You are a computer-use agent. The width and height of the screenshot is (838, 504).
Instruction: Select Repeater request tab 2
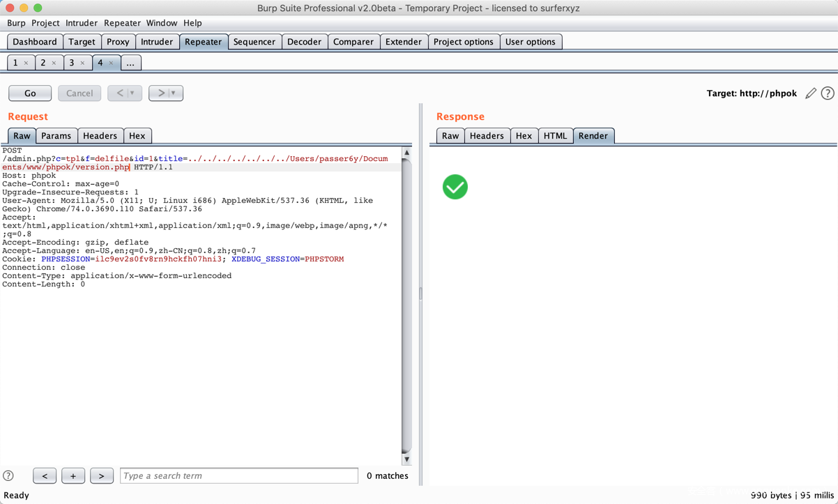tap(43, 63)
